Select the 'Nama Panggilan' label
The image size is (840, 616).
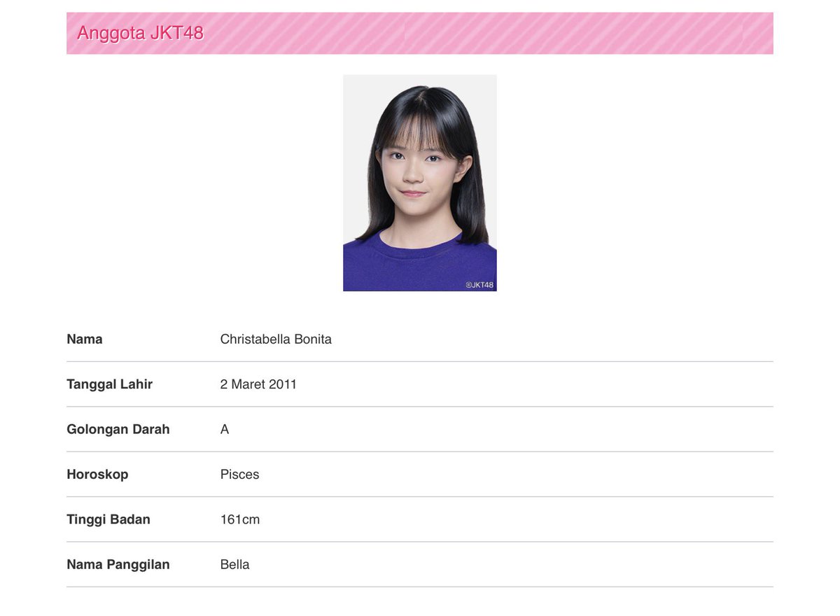(118, 564)
